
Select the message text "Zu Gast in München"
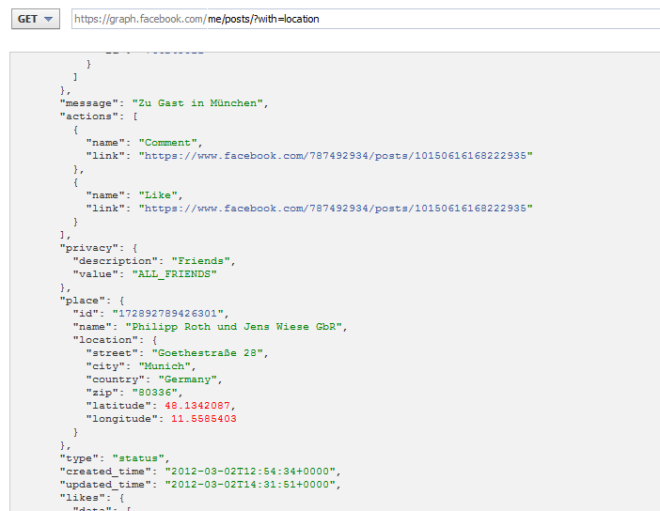point(197,103)
